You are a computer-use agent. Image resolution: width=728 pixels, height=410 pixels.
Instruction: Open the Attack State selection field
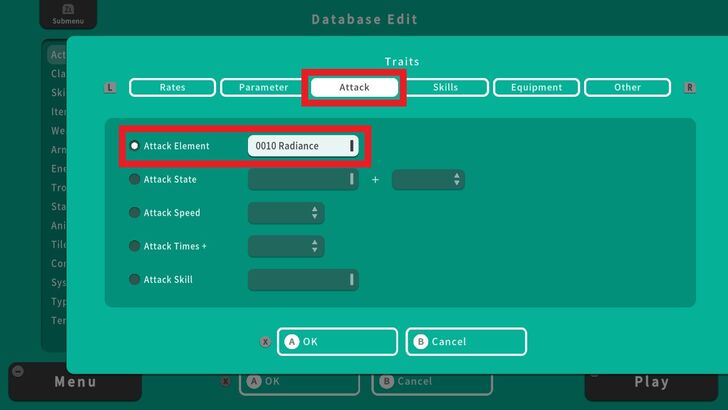point(303,180)
